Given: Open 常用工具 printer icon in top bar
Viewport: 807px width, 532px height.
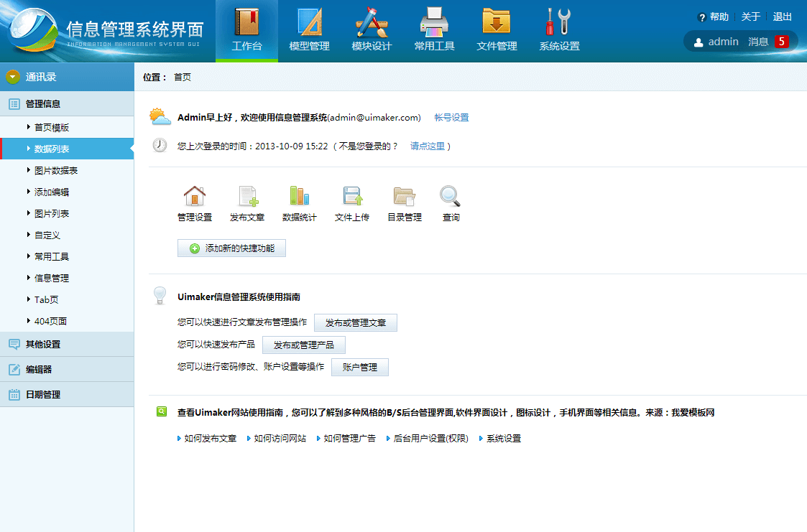Looking at the screenshot, I should 434,29.
